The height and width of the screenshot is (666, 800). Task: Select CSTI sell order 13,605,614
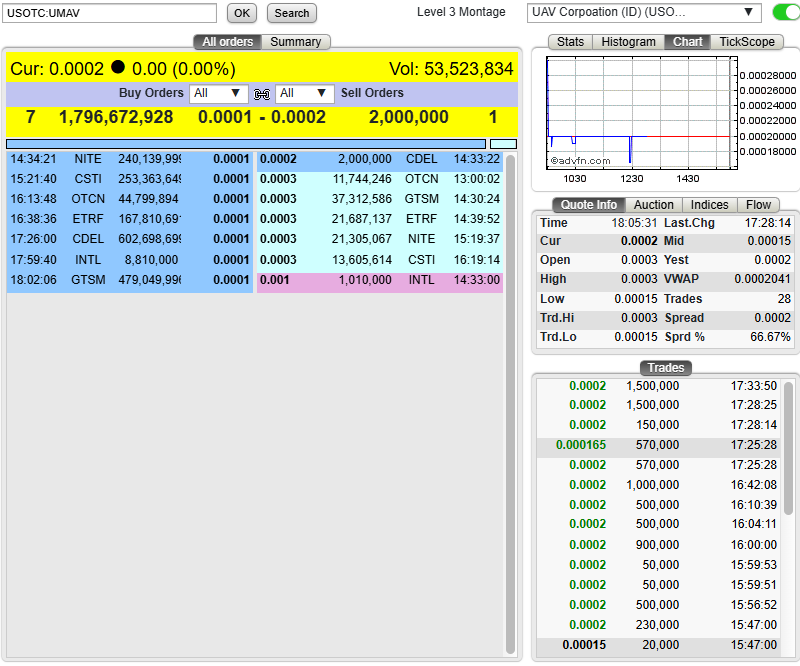coord(380,260)
